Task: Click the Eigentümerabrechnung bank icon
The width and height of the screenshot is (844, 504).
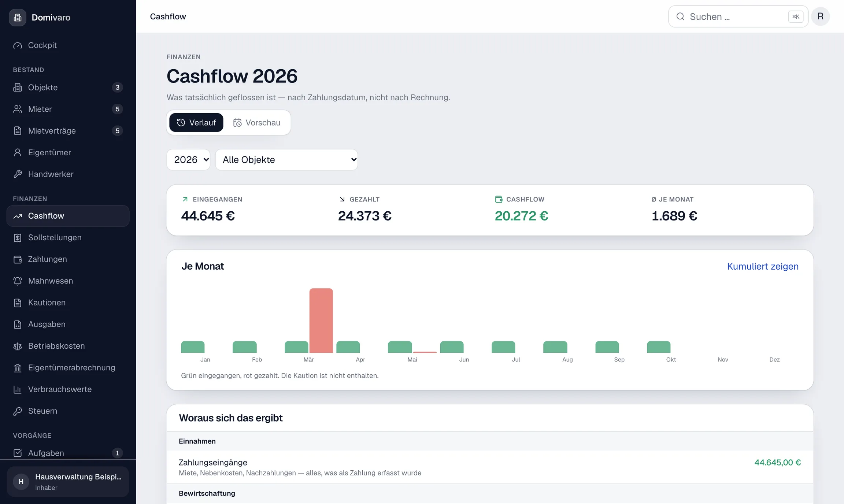Action: point(18,368)
